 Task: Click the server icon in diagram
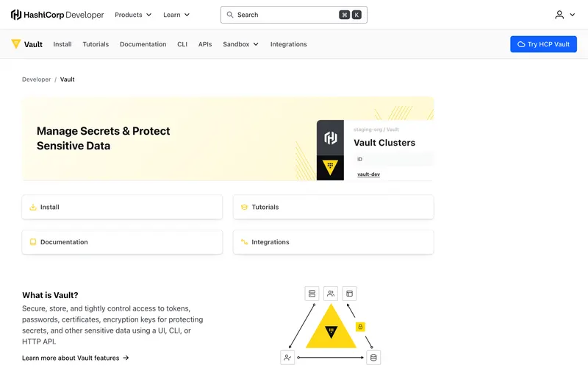tap(312, 294)
